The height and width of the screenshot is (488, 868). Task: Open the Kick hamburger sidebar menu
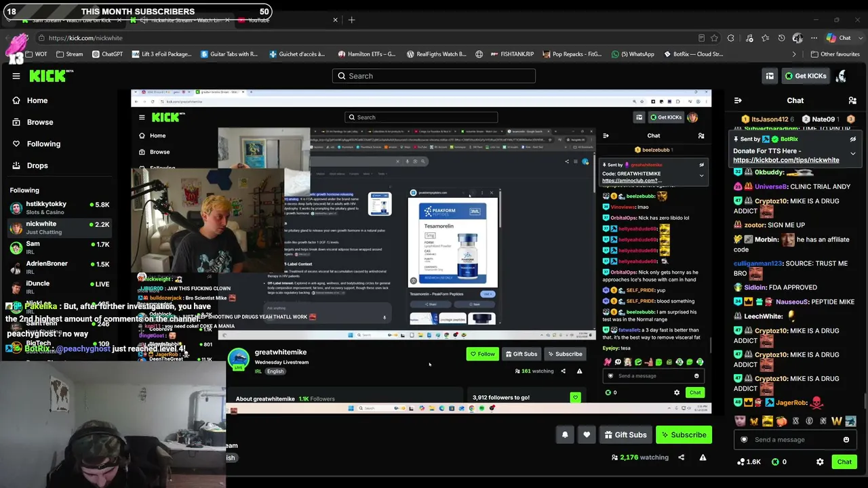(16, 76)
